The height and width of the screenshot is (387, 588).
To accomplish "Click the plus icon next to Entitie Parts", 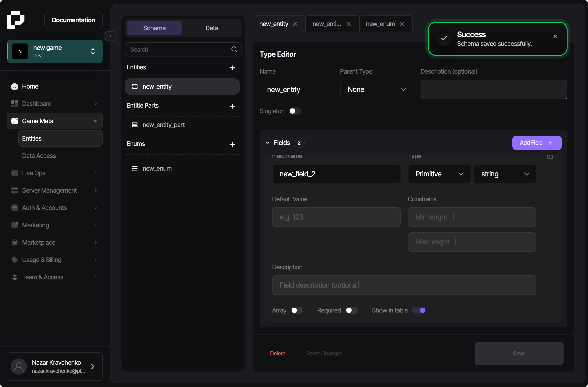I will coord(233,106).
